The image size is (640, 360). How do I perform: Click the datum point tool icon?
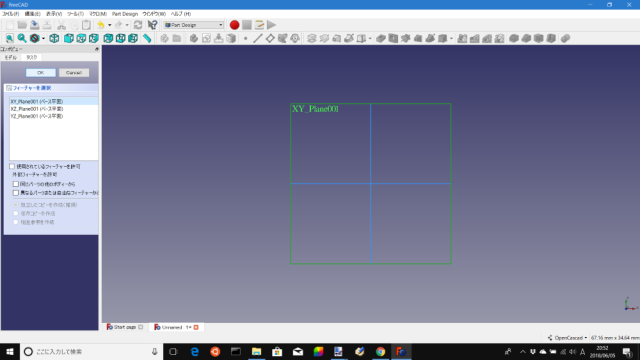tap(245, 38)
